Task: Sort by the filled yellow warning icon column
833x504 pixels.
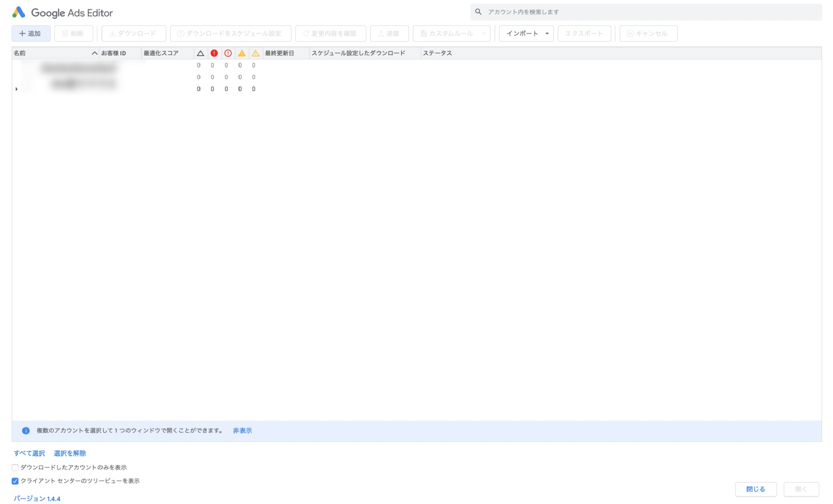Action: tap(242, 53)
